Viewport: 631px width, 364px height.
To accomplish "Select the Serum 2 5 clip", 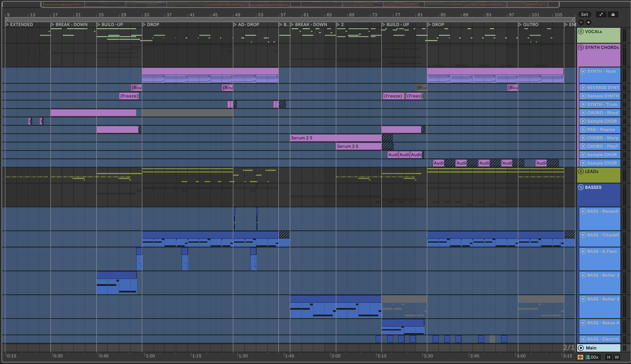I will click(x=313, y=138).
